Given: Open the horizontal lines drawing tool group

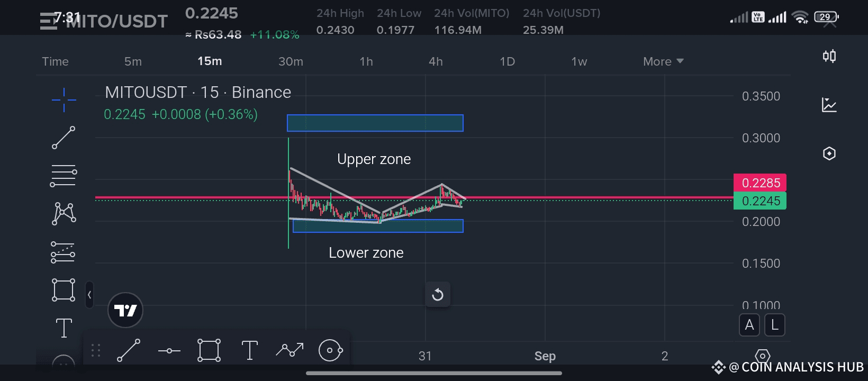Looking at the screenshot, I should click(x=64, y=176).
